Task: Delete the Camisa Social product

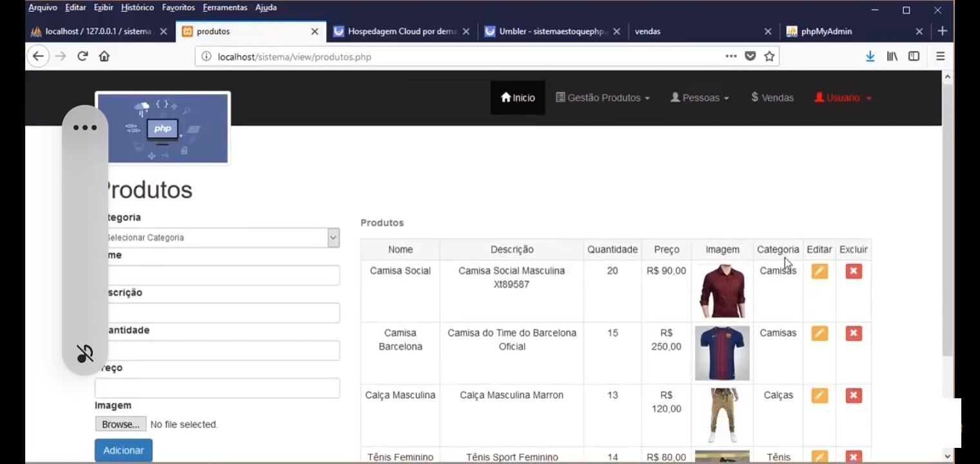Action: pyautogui.click(x=854, y=271)
